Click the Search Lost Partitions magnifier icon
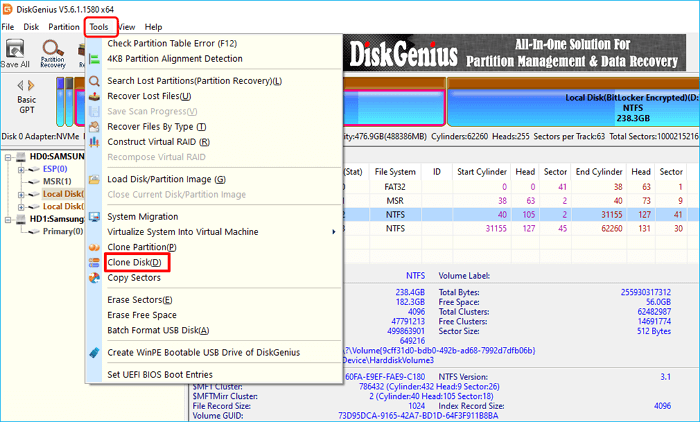Viewport: 700px width, 422px height. 94,81
